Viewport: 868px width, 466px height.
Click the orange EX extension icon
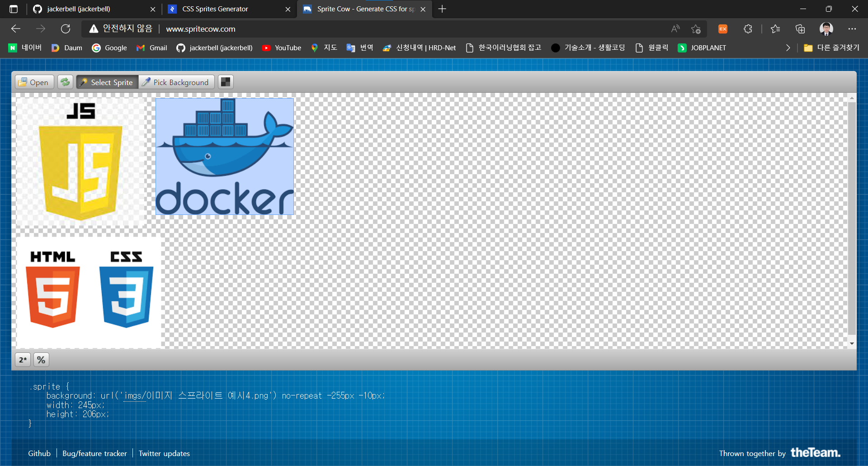tap(723, 29)
